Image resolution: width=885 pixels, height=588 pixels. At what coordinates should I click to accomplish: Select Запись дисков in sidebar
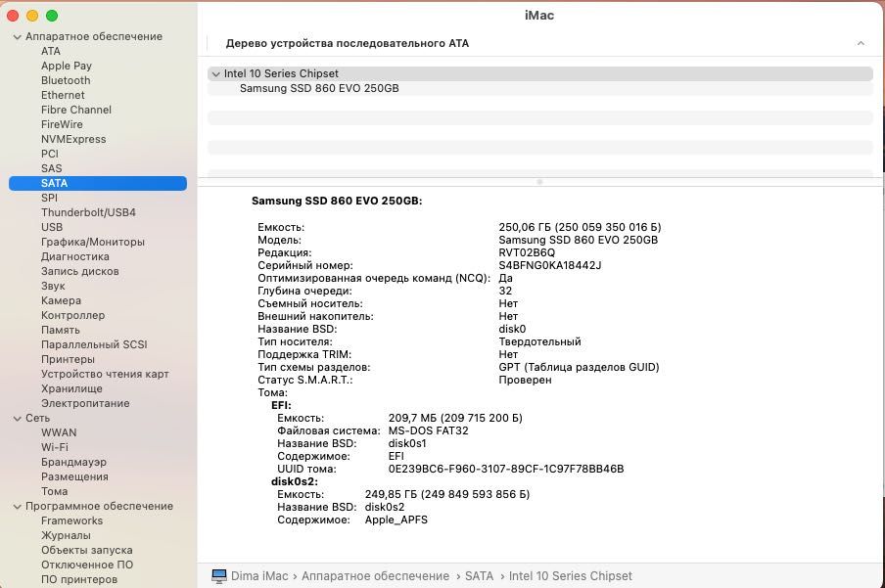tap(79, 271)
